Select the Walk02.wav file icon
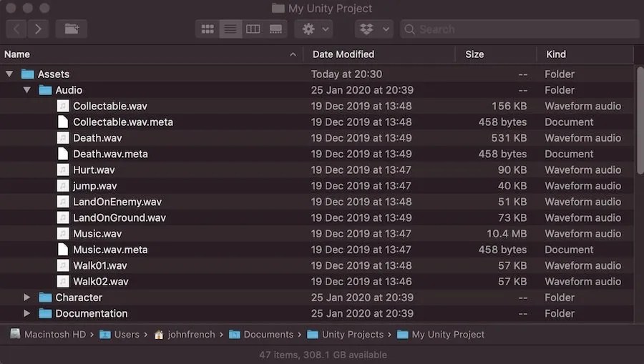 click(63, 281)
